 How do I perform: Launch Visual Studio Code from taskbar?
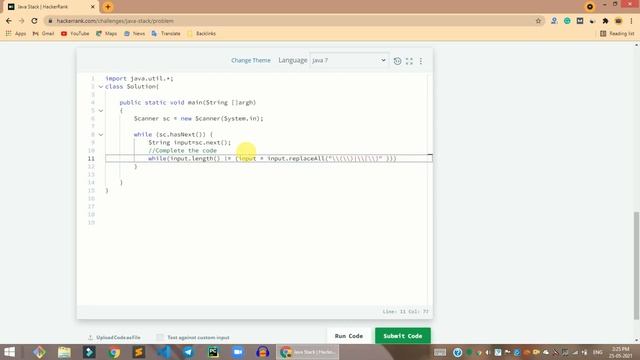pos(164,352)
